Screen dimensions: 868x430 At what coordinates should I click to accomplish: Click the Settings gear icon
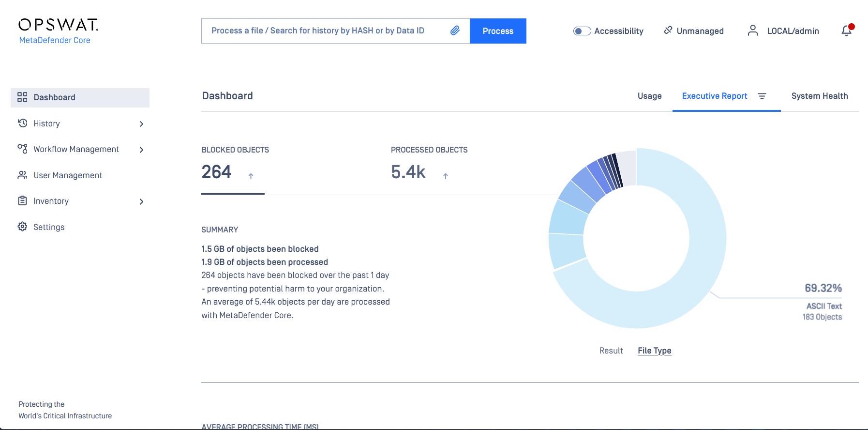tap(22, 227)
